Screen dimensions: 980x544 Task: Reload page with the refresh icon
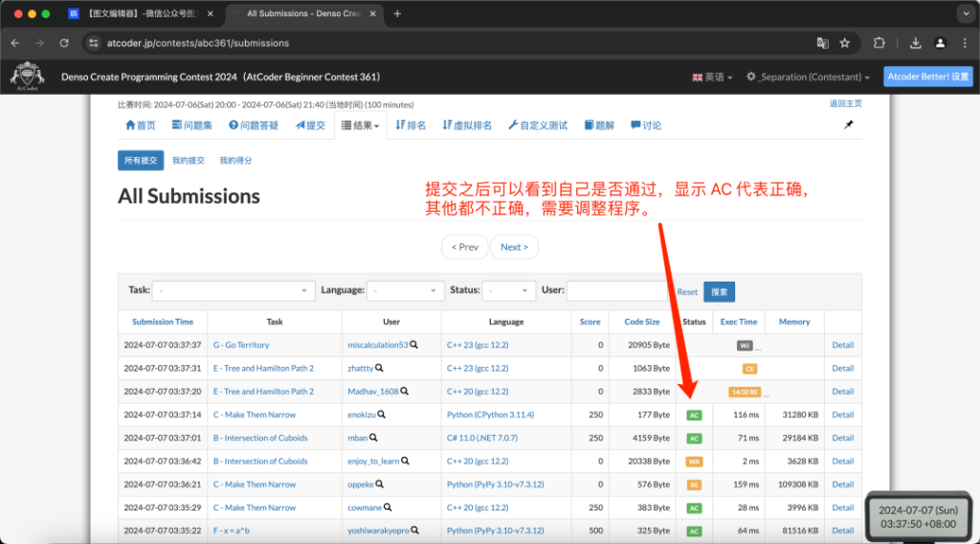pyautogui.click(x=64, y=43)
